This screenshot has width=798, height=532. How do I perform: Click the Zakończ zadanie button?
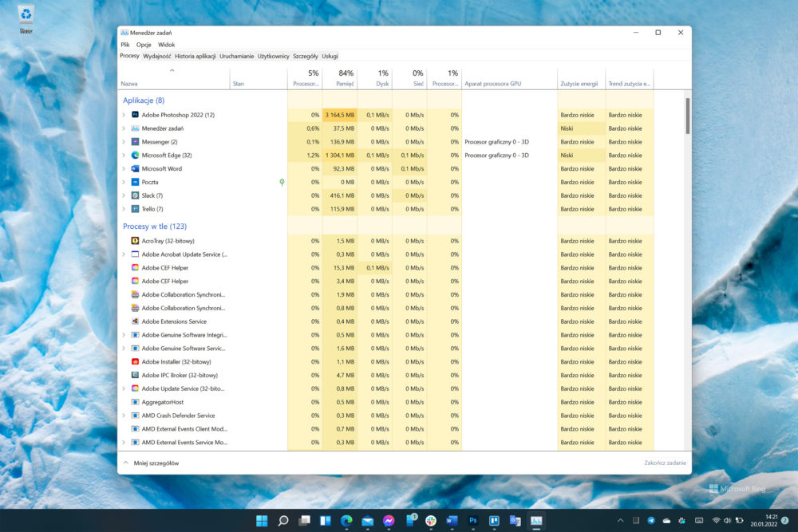[x=665, y=463]
